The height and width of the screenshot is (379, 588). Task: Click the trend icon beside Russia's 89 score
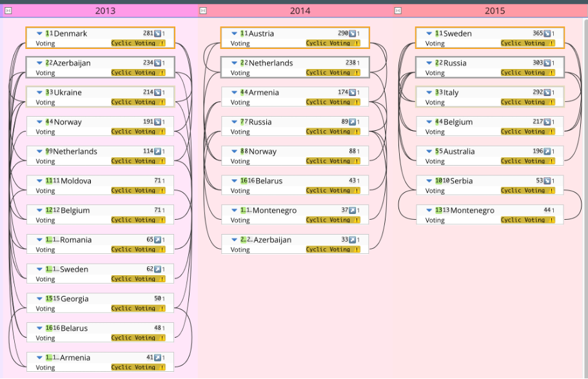[352, 122]
